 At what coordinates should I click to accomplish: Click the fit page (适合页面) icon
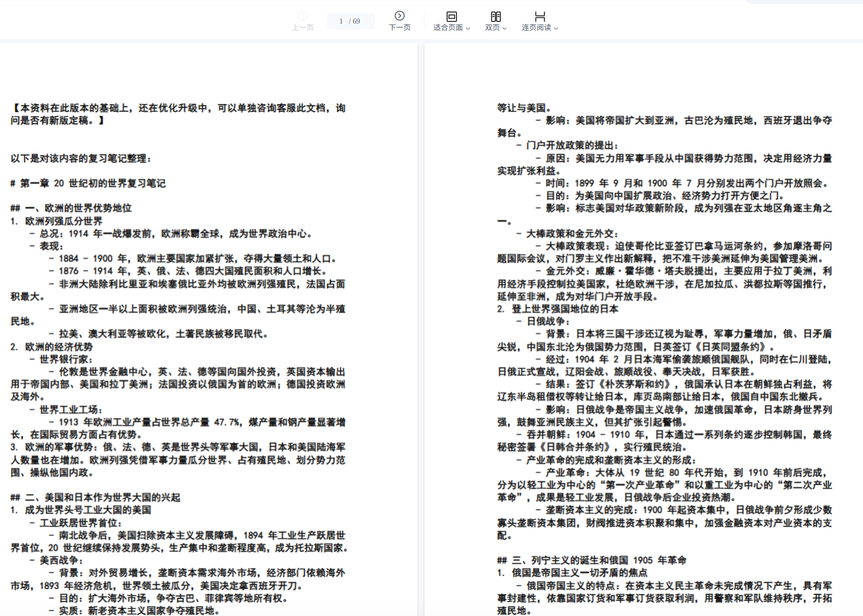click(x=451, y=16)
